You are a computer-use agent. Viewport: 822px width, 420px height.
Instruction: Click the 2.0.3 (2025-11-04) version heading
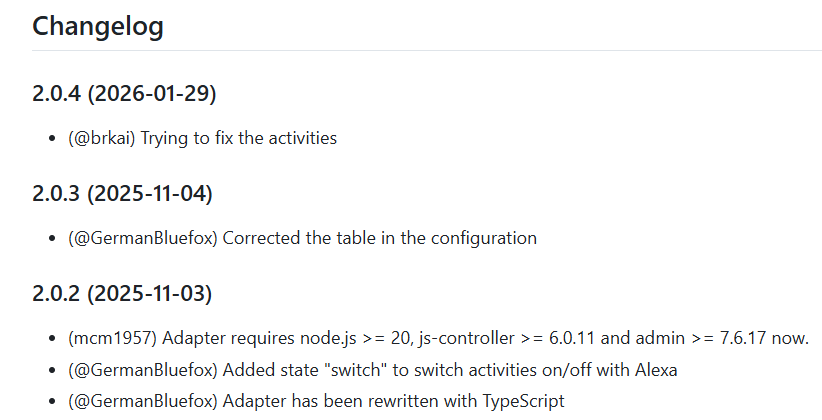tap(122, 194)
